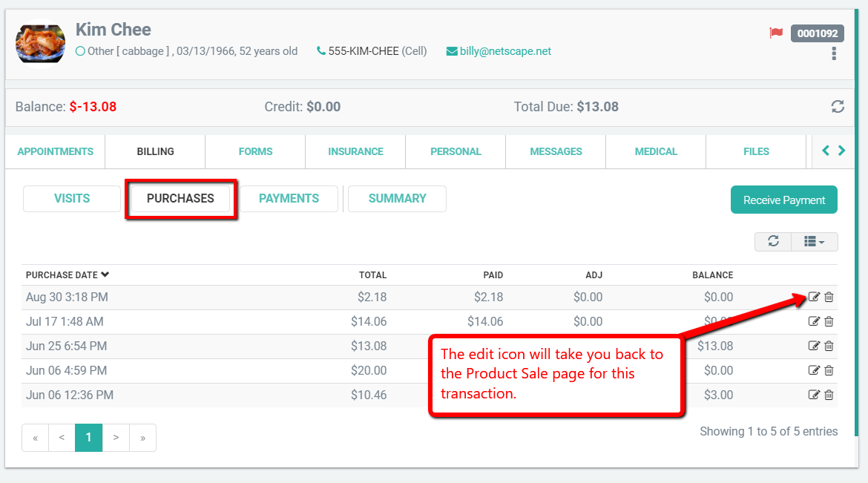Open the Visits sub-tab
This screenshot has width=868, height=483.
[72, 199]
